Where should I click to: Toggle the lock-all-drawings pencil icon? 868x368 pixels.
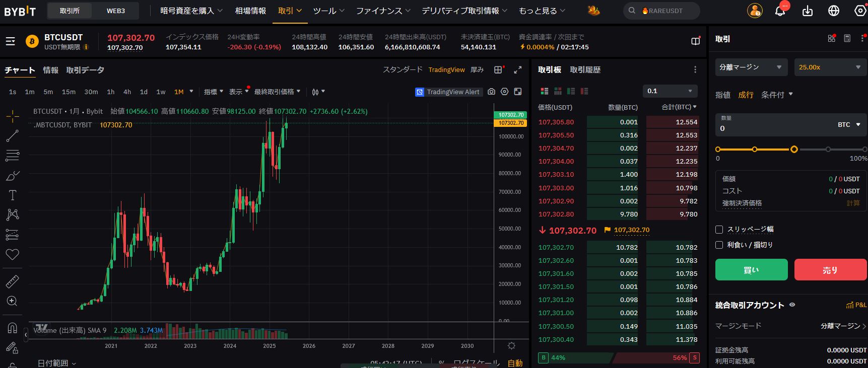point(13,347)
